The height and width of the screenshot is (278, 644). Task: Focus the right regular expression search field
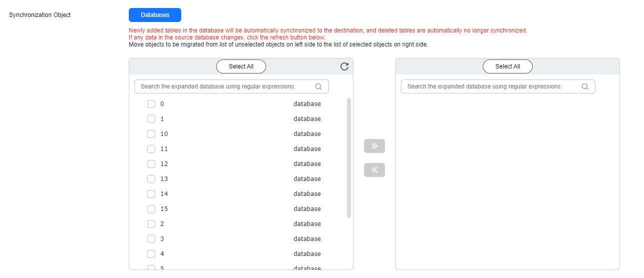pos(498,86)
